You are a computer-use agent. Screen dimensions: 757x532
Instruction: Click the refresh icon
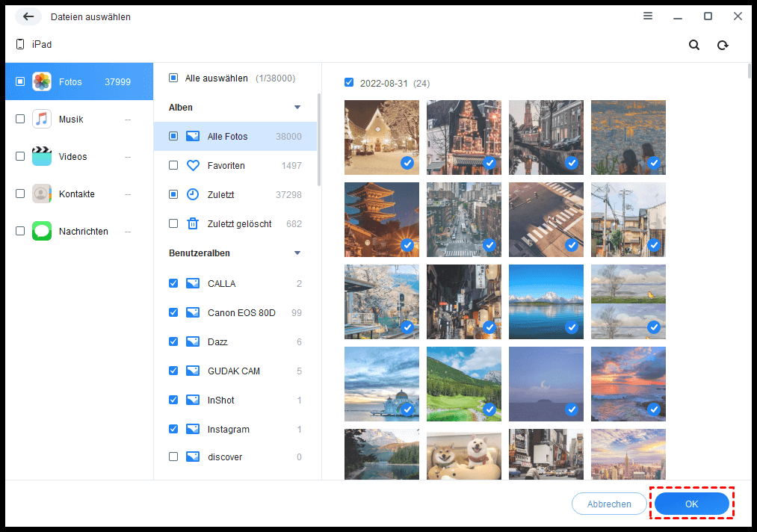tap(723, 45)
